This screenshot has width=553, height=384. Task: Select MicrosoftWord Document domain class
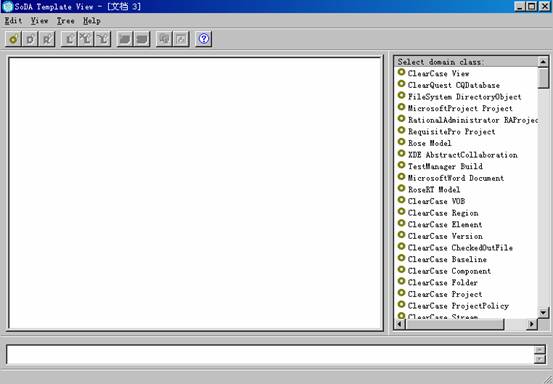(456, 178)
